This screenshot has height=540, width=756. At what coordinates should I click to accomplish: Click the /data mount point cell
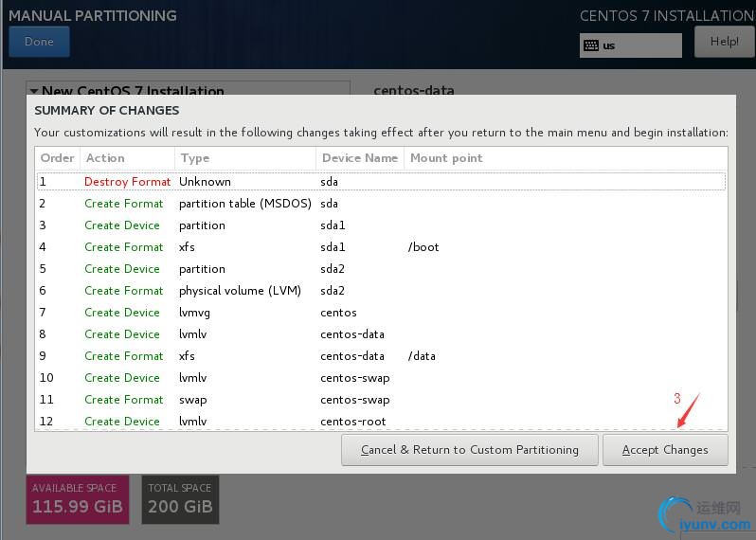422,356
